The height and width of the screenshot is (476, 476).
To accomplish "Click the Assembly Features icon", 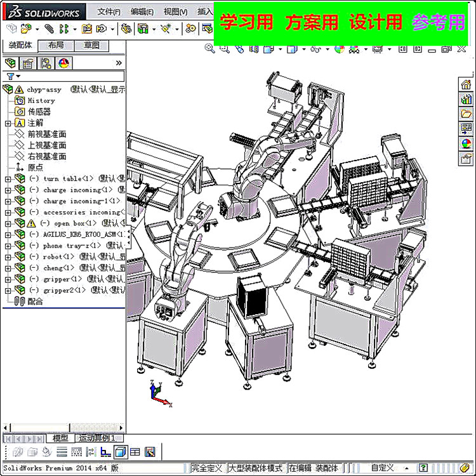I will pyautogui.click(x=143, y=29).
